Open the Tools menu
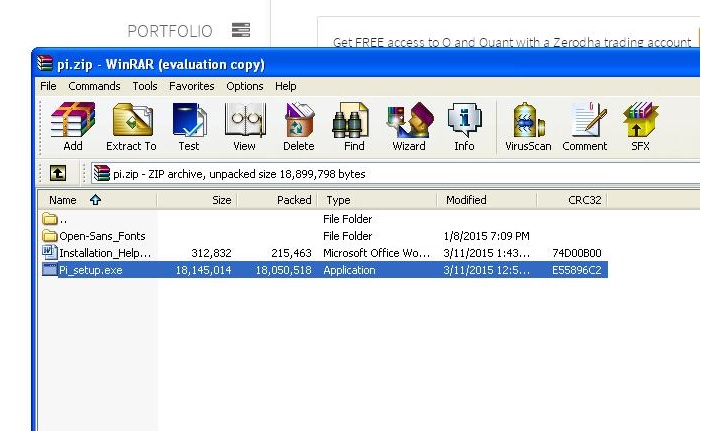Viewport: 702px width, 434px height. point(145,86)
